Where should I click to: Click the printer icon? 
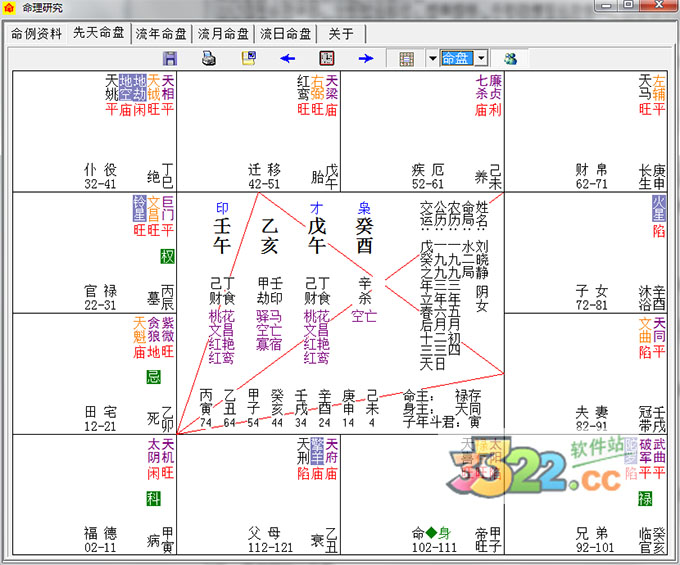point(209,58)
